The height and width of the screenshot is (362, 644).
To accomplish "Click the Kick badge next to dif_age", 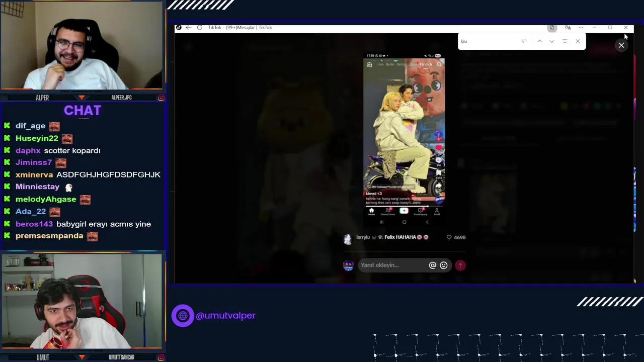I will pos(7,126).
